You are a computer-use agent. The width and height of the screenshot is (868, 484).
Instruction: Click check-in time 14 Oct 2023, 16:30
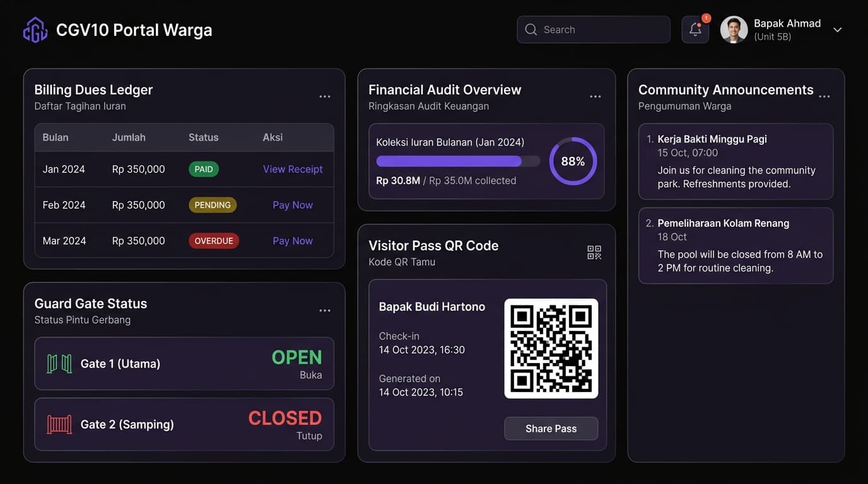422,350
